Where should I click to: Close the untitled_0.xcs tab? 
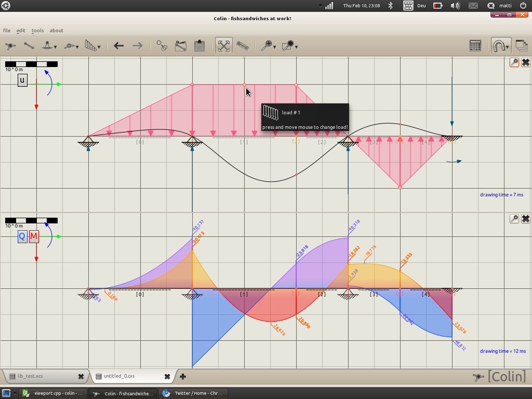[167, 377]
